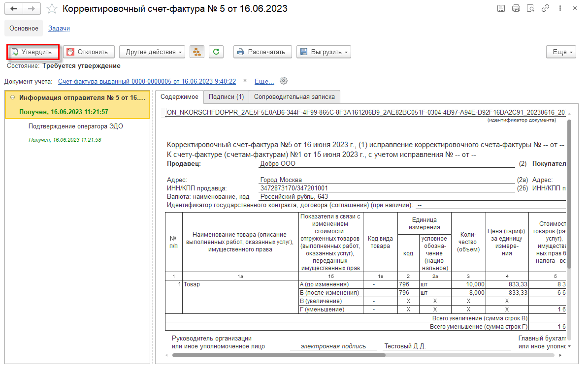
Task: Close the document window
Action: coord(575,8)
